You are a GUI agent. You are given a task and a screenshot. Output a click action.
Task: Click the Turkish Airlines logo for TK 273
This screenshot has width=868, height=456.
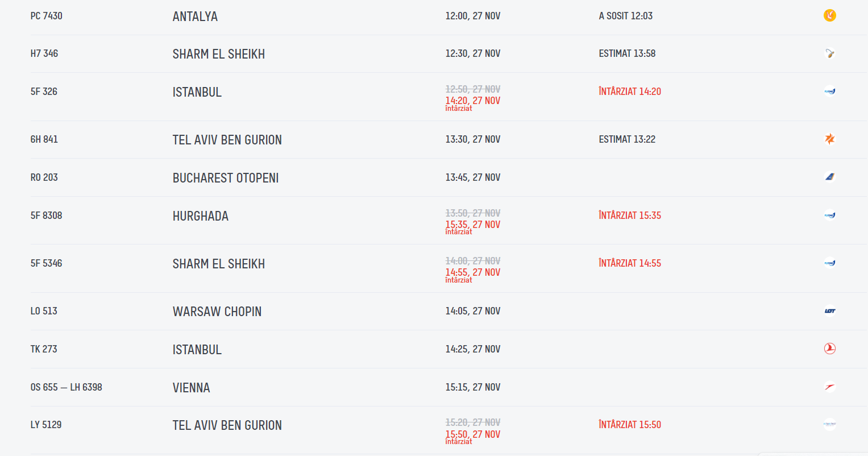830,349
